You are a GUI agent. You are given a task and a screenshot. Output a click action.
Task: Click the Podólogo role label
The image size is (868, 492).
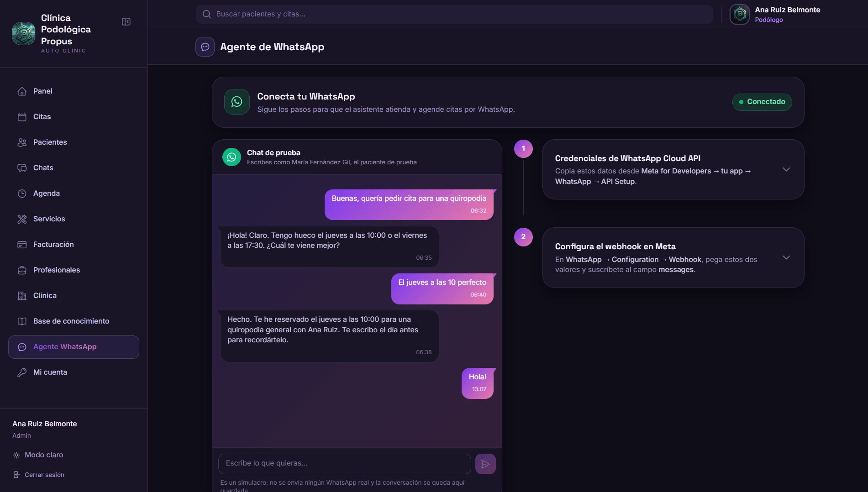click(768, 20)
